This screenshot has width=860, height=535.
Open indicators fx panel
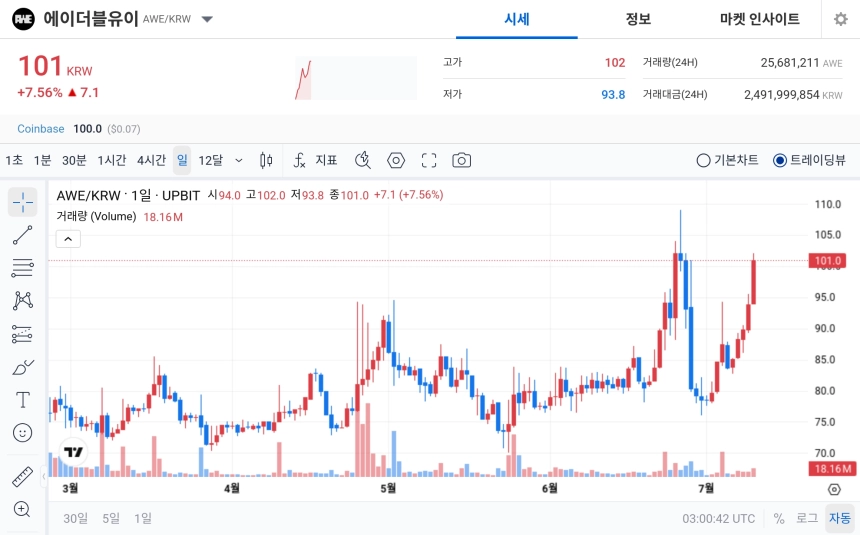tap(299, 160)
